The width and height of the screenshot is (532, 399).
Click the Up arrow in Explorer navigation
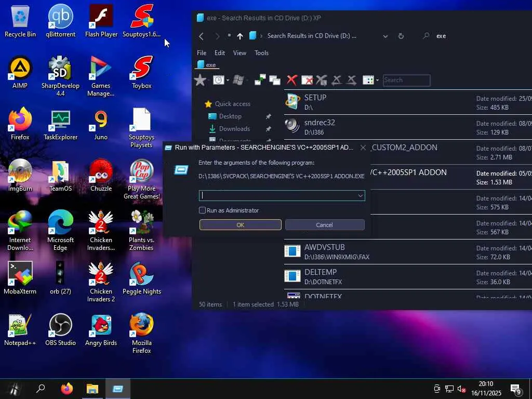tap(240, 36)
